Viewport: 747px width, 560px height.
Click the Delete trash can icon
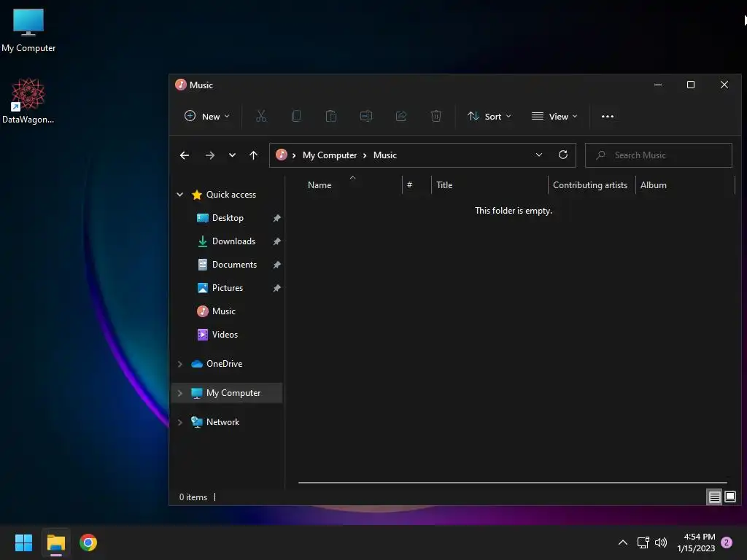coord(436,116)
